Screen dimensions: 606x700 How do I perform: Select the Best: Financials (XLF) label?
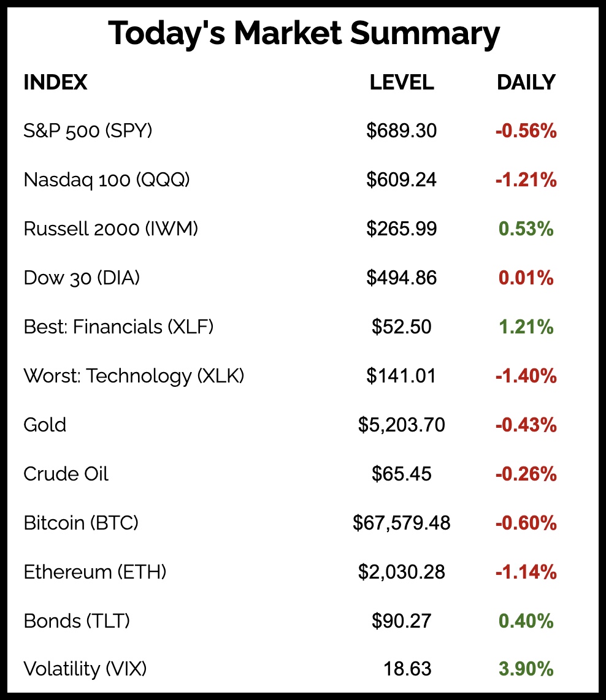point(118,327)
